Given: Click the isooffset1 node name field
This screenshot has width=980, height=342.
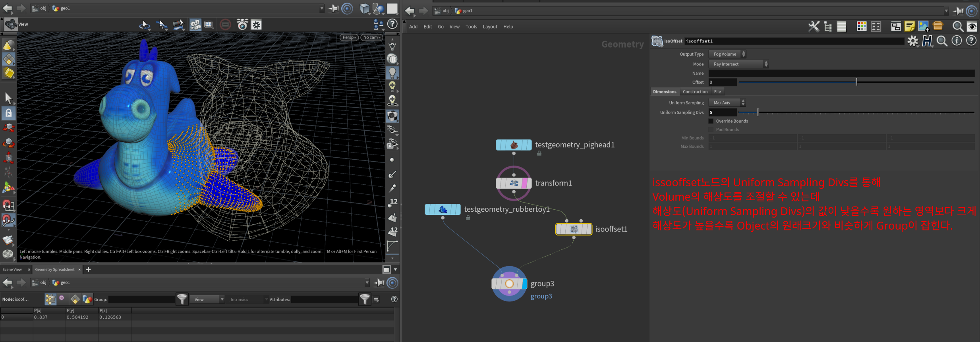Looking at the screenshot, I should [x=794, y=41].
